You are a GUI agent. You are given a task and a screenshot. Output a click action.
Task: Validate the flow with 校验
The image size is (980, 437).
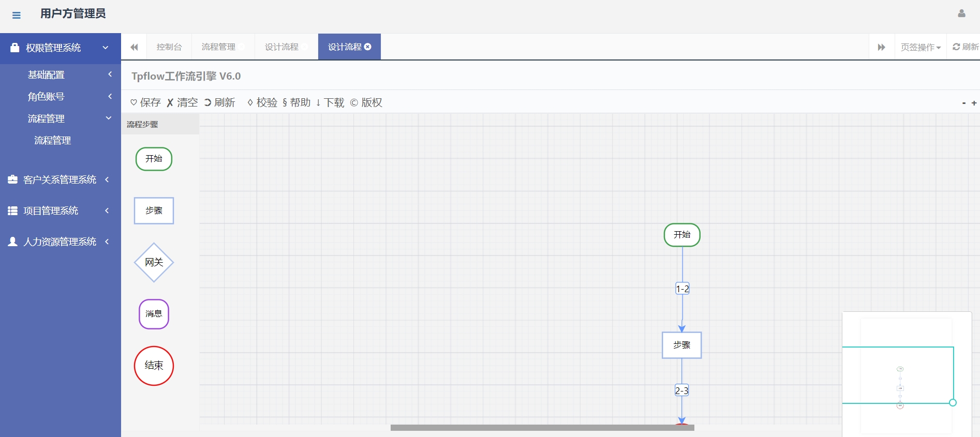coord(262,102)
